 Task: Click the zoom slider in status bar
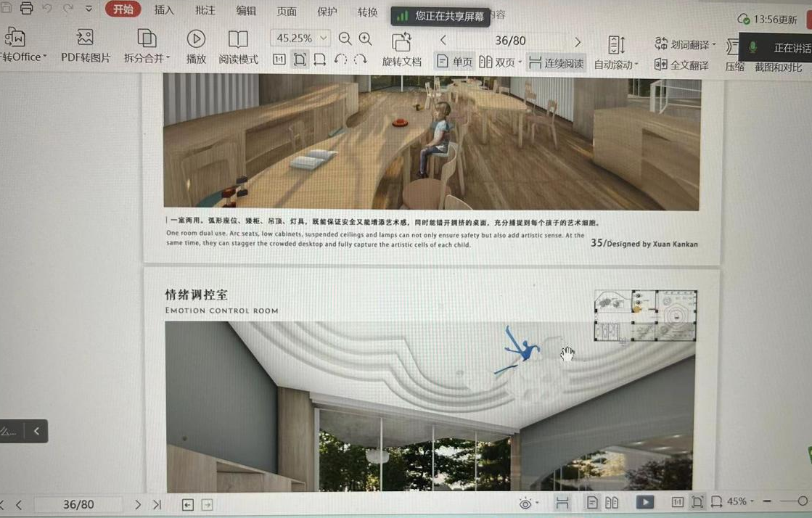coord(802,501)
